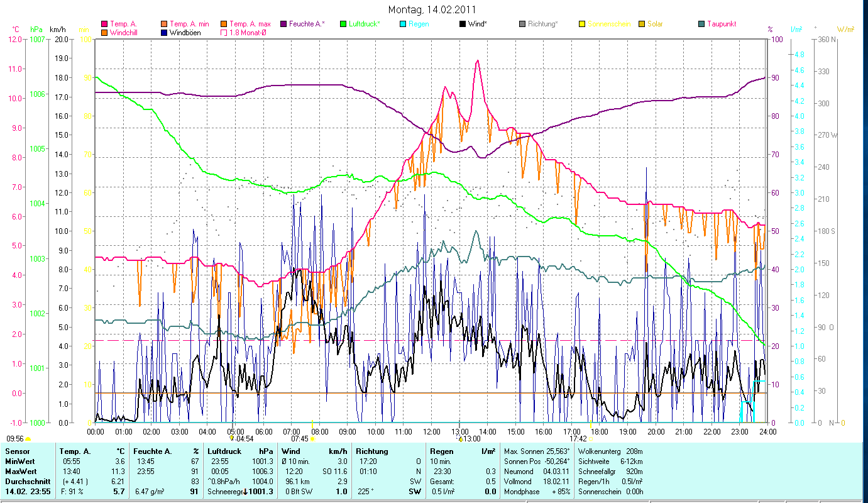Toggle the 1.8 Monat-Ø legend checkbox
Screen dimensions: 868x503
(x=225, y=33)
